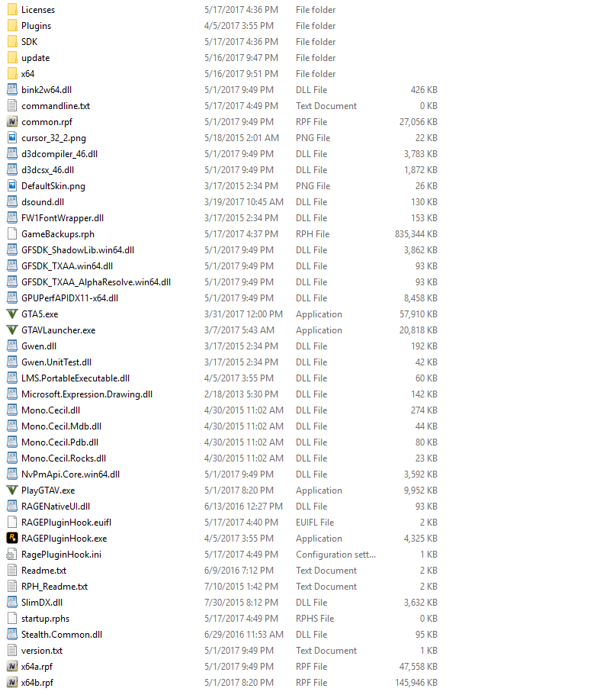This screenshot has width=616, height=698.
Task: Click date 6/9/2016 7:12 PM
Action: click(239, 571)
